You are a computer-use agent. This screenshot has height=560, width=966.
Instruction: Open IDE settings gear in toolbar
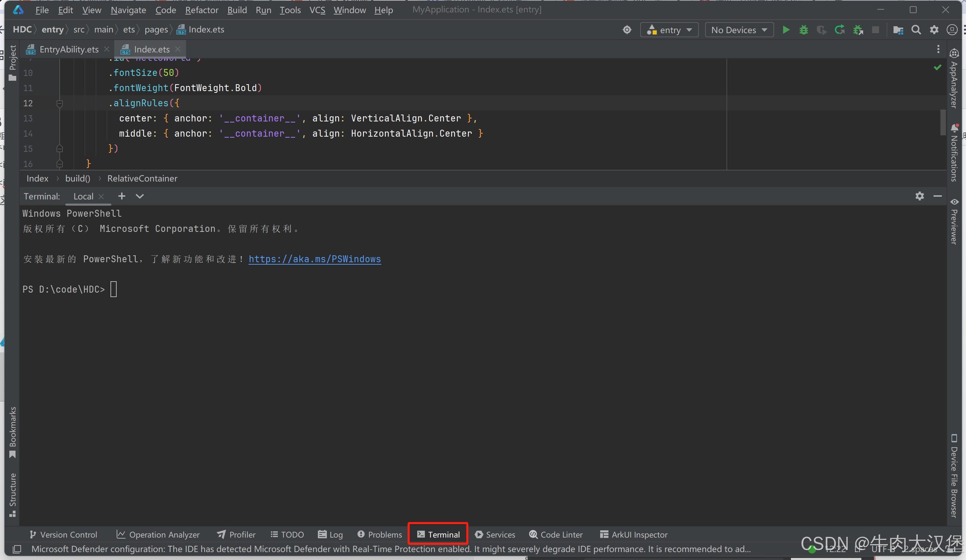point(934,30)
